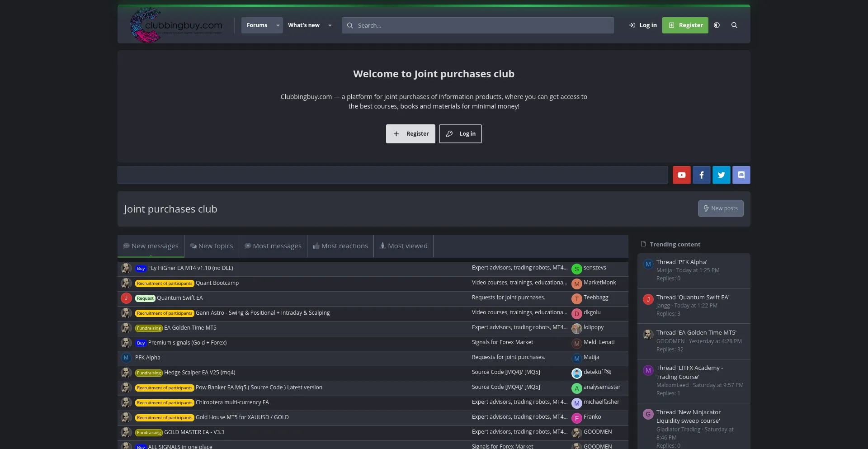Viewport: 868px width, 449px height.
Task: Click red J avatar on Quantum Swift row
Action: 126,298
